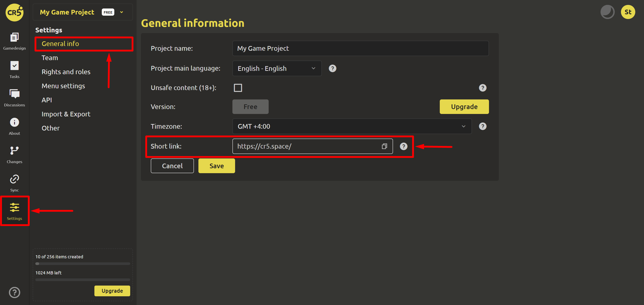This screenshot has width=644, height=305.
Task: Open the Gamedesign section
Action: [15, 41]
